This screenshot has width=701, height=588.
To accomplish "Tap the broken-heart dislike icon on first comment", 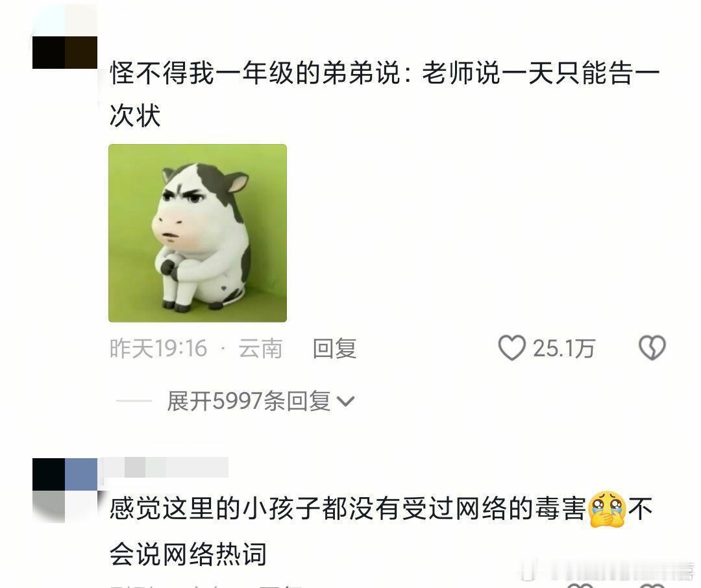I will click(652, 348).
